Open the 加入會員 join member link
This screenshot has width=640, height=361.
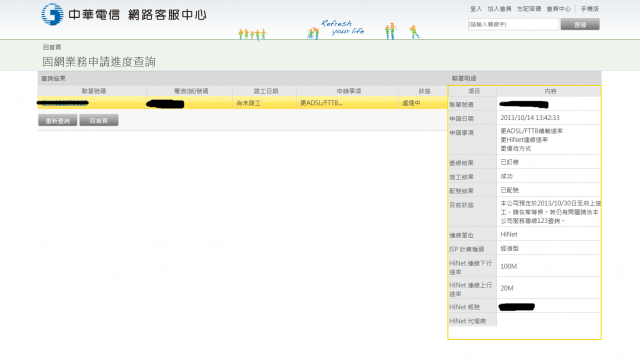(x=499, y=9)
